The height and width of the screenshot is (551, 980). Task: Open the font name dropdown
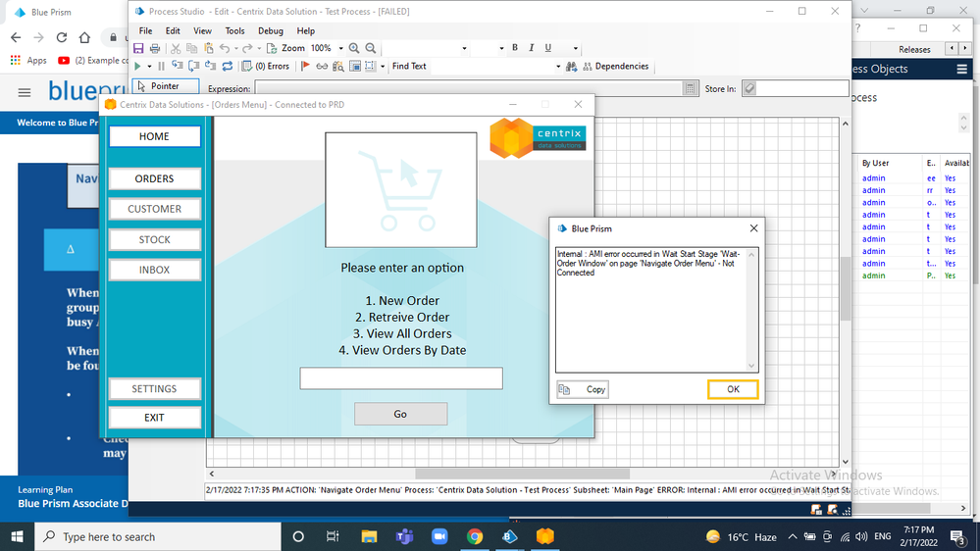pyautogui.click(x=464, y=48)
